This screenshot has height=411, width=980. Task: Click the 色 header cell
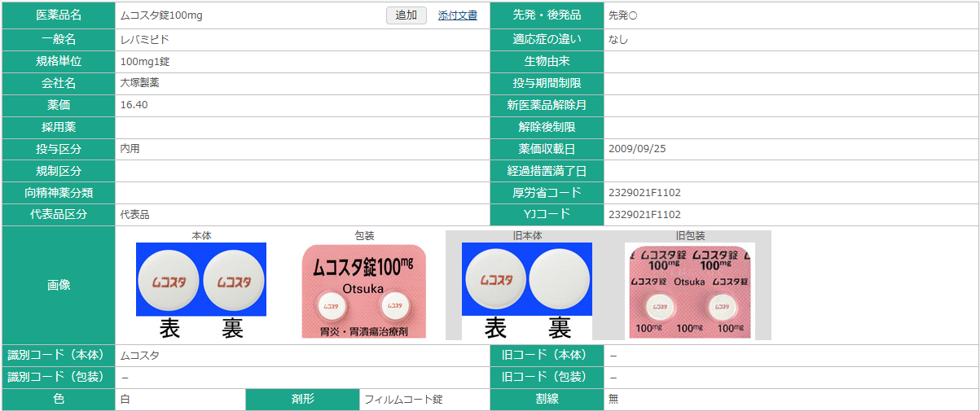tap(59, 400)
